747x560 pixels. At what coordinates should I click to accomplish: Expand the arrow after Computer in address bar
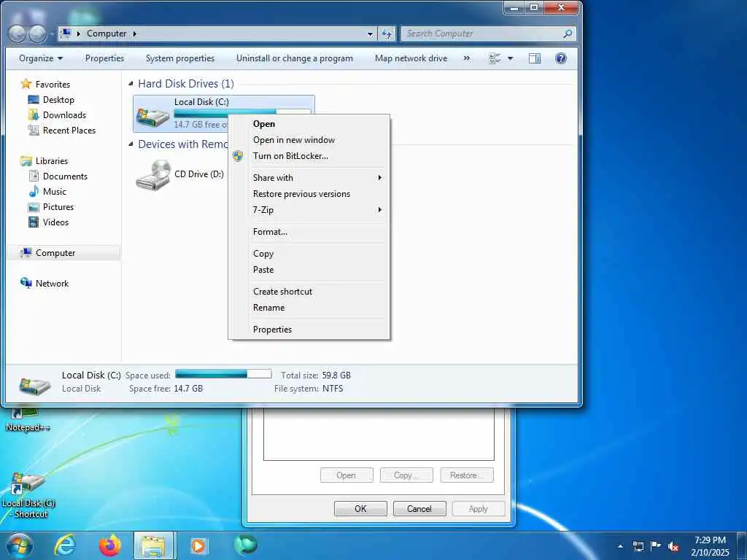tap(135, 34)
